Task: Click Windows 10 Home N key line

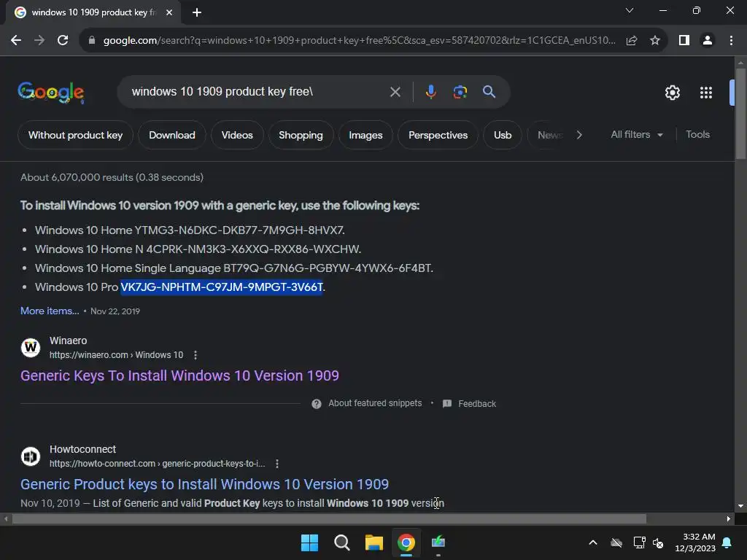Action: (x=198, y=249)
